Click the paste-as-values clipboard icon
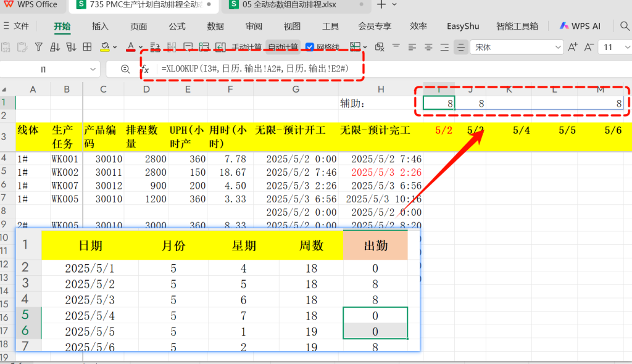This screenshot has width=632, height=364. click(x=6, y=47)
